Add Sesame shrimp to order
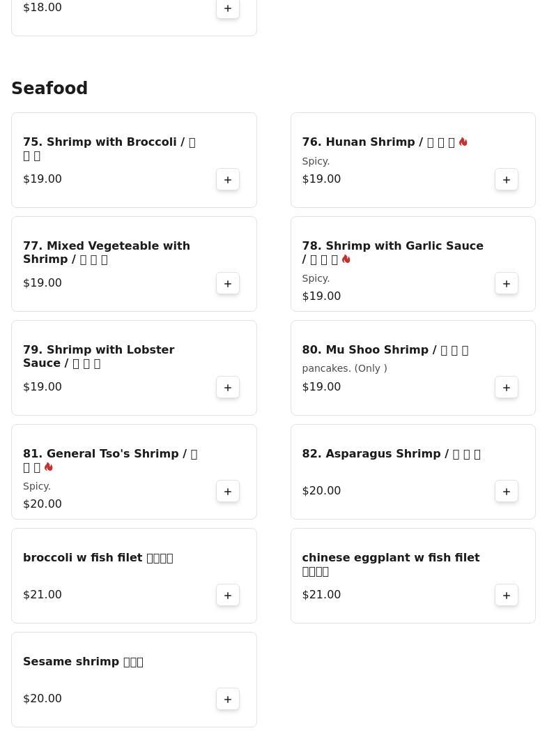 coord(228,700)
